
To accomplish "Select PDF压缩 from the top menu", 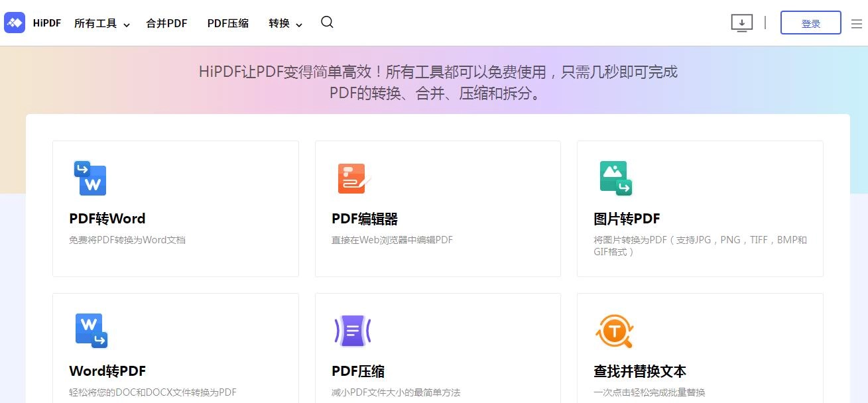I will coord(227,22).
